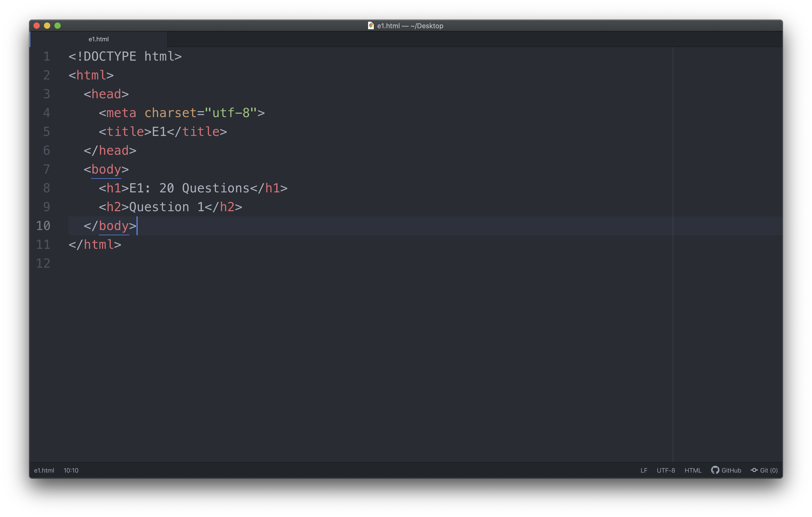Click the closing html tag on line 11

click(95, 245)
